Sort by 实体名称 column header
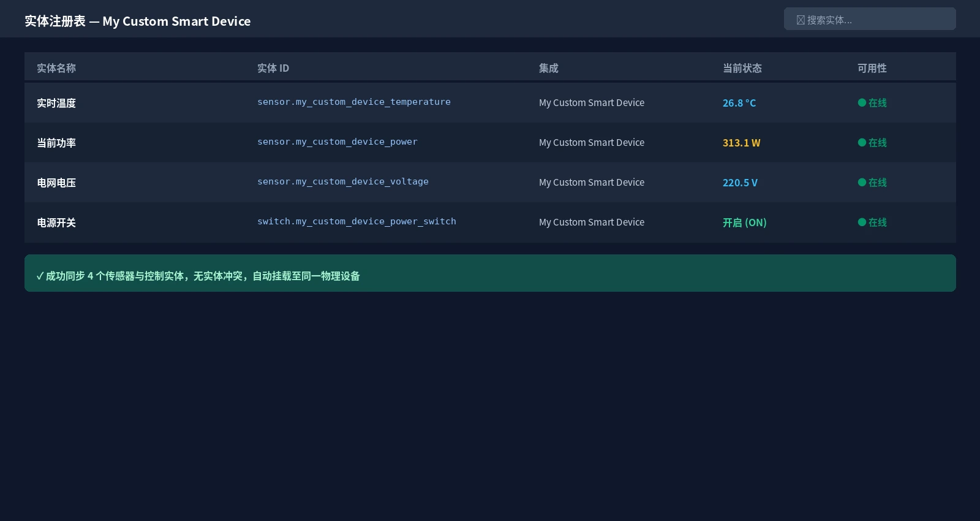The width and height of the screenshot is (980, 521). [x=56, y=68]
